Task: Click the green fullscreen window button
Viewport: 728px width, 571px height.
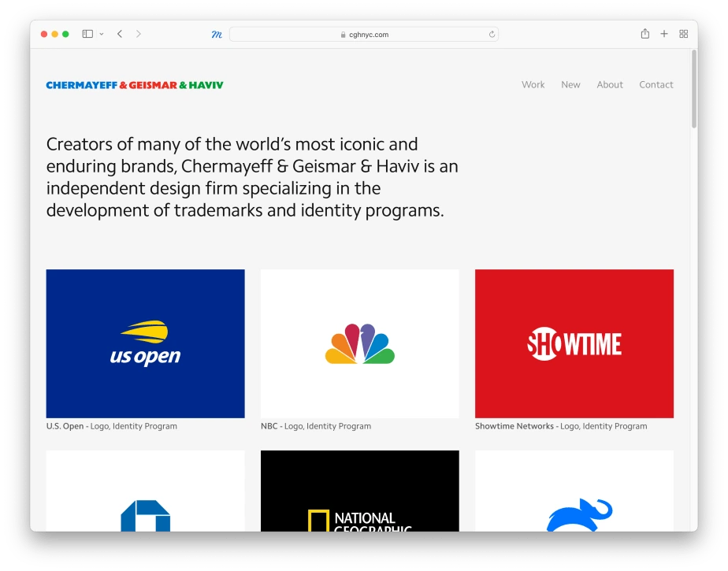Action: (x=65, y=34)
